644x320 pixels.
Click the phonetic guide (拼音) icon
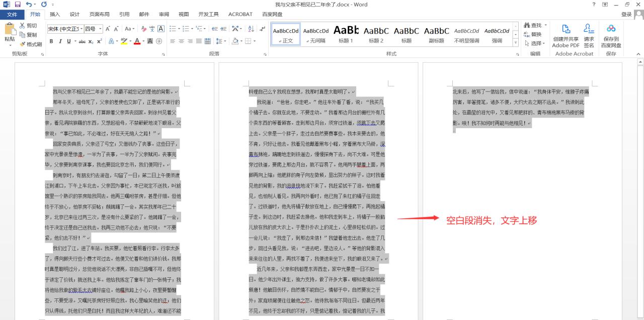pyautogui.click(x=152, y=29)
